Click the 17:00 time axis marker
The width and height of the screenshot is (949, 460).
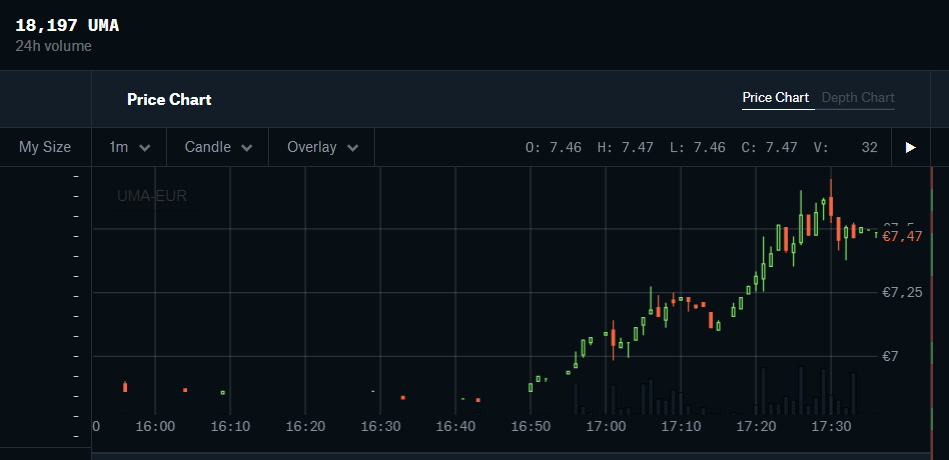606,426
